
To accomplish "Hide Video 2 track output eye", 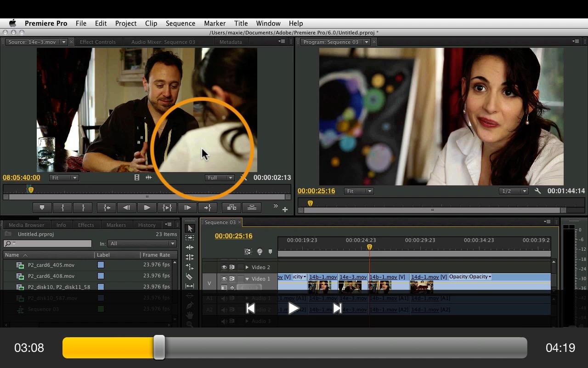I will pos(224,267).
